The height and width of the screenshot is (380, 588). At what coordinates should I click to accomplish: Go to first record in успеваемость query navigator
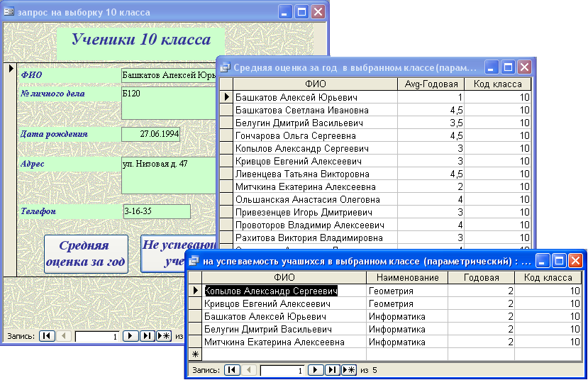(x=232, y=370)
